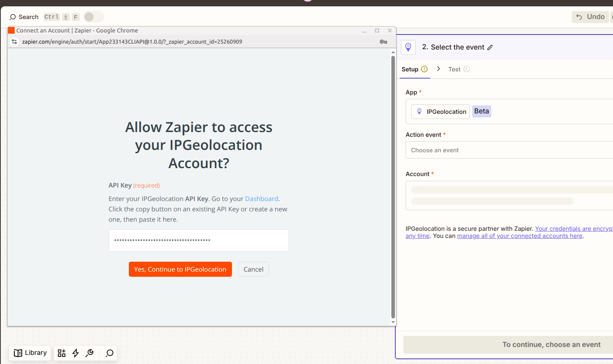Click Yes, Continue to IPGeolocation button

click(180, 269)
